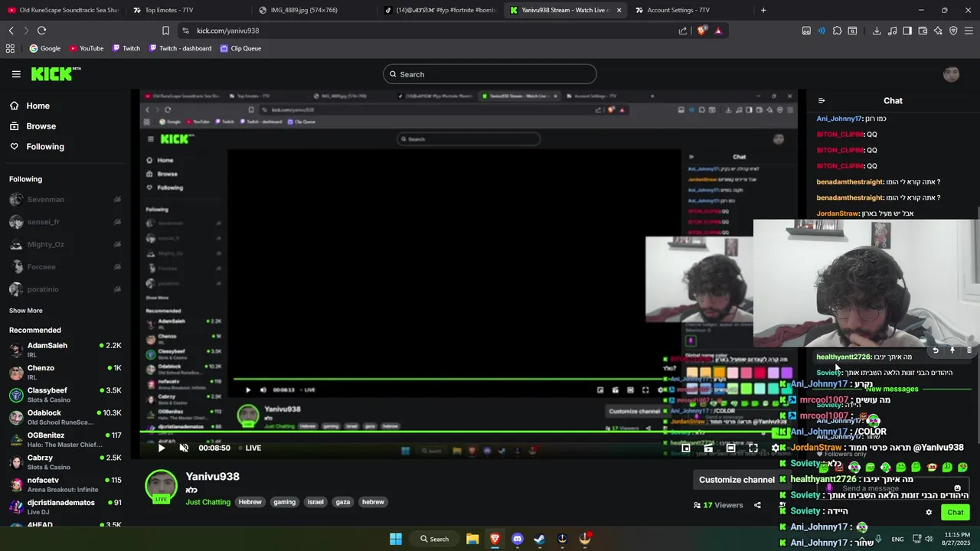Open Leo AI sparkle icon
Image resolution: width=980 pixels, height=551 pixels.
point(938,31)
